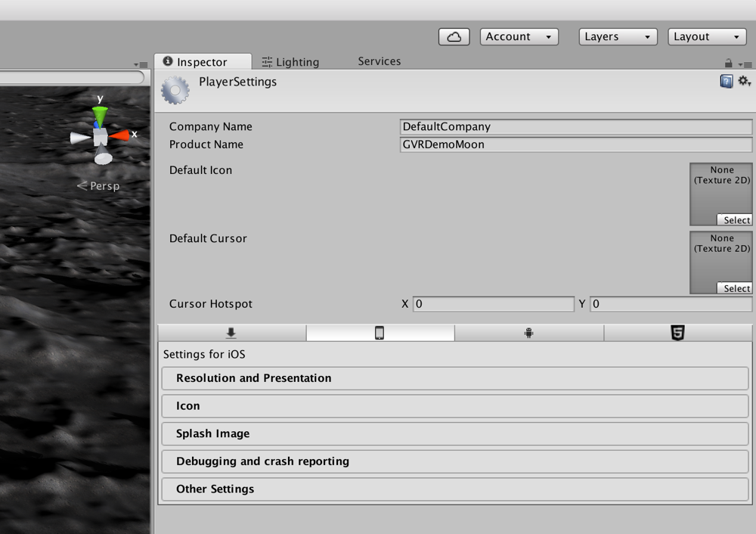Open the Layers dropdown
Screen dimensions: 756x534
tap(618, 36)
